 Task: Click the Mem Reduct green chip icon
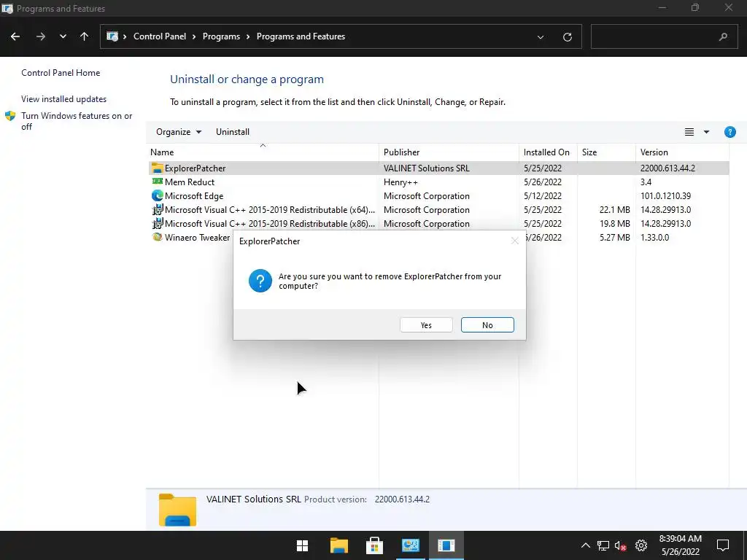click(158, 182)
